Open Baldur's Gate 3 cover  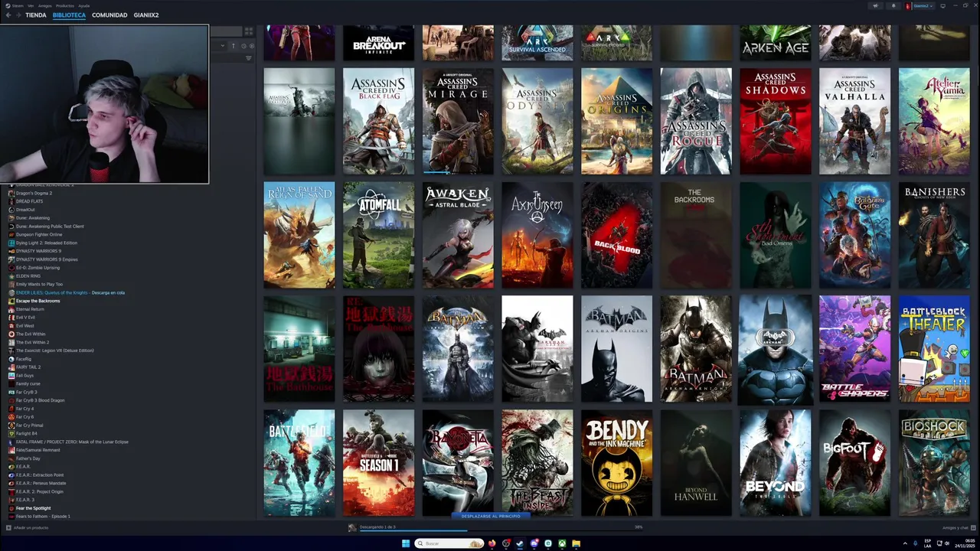[x=854, y=235]
